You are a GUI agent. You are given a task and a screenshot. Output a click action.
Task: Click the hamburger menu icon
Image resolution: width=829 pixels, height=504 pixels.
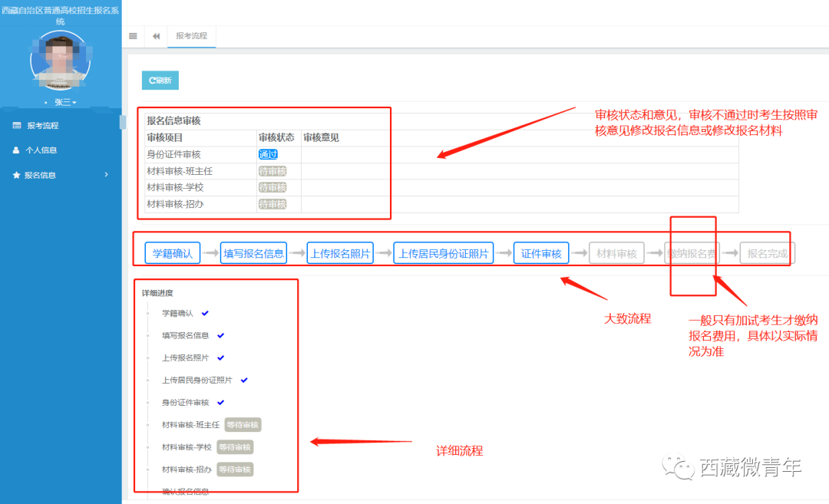tap(133, 36)
